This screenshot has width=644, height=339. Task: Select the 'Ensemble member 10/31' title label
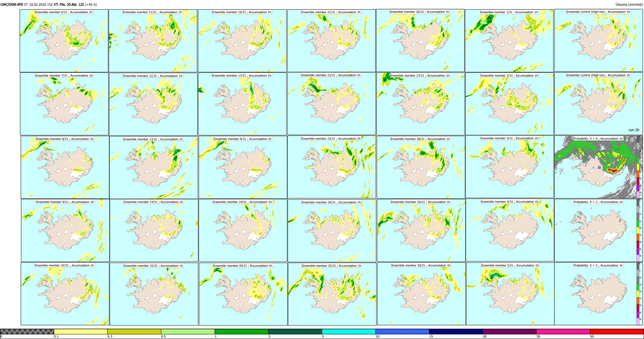click(64, 265)
